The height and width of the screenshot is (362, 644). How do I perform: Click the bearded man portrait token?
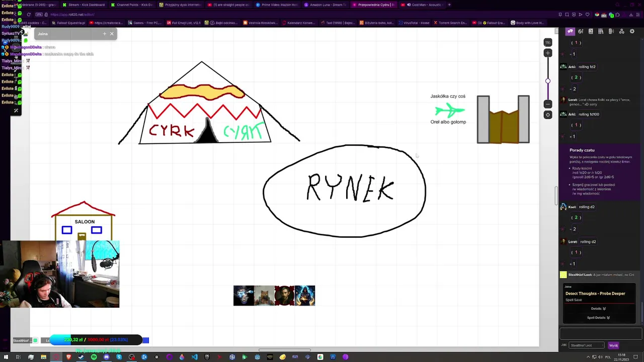point(284,296)
